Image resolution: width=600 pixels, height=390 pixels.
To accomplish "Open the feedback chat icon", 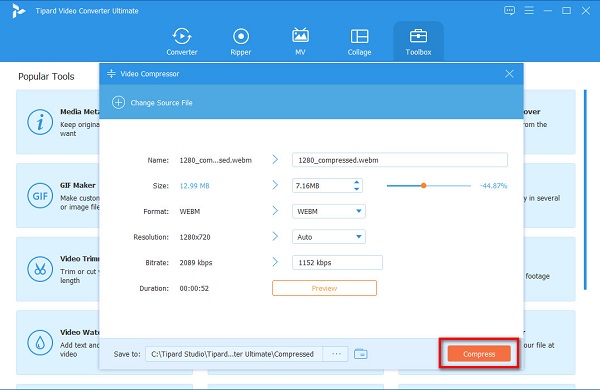I will (x=509, y=11).
